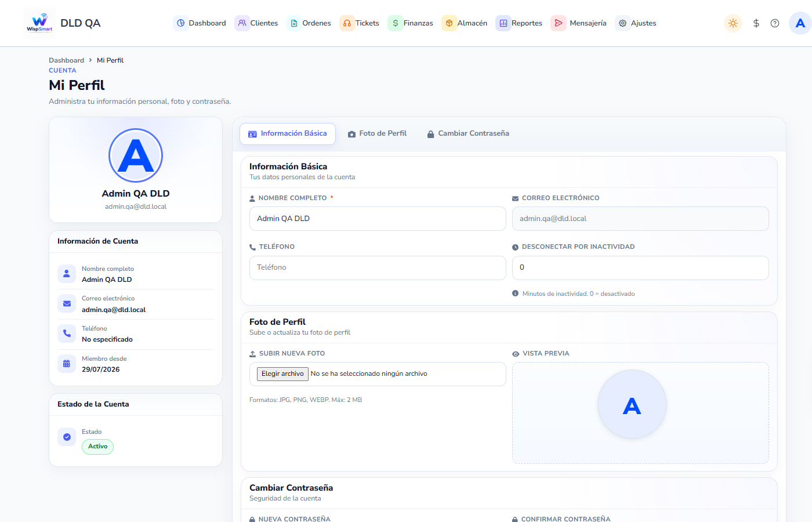The height and width of the screenshot is (522, 812).
Task: Click envelope icon next to CORREO ELECTRÓNICO label
Action: click(515, 198)
